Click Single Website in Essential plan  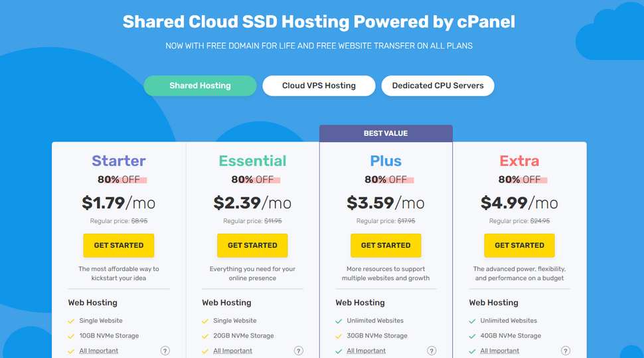coord(234,321)
